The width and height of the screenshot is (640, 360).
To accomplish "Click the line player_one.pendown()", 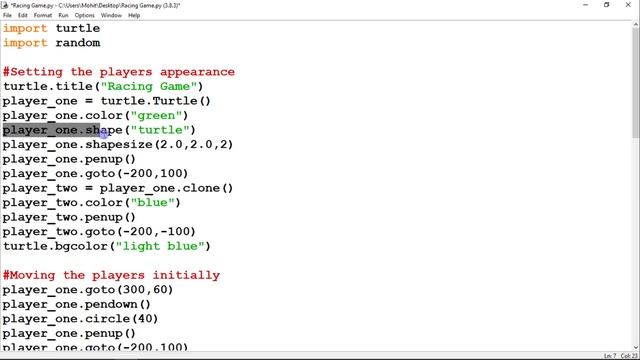I will coord(77,304).
